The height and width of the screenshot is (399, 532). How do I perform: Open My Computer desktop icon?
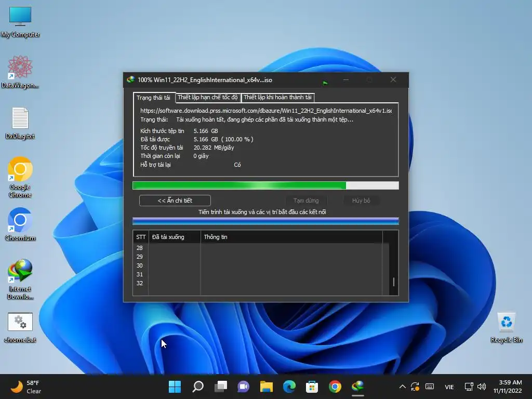(20, 22)
